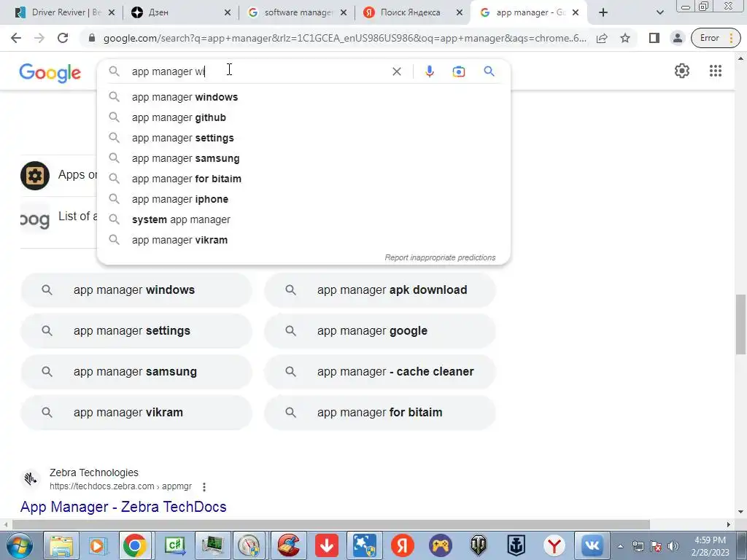This screenshot has height=560, width=747.
Task: Share this page from the address bar
Action: pyautogui.click(x=602, y=38)
